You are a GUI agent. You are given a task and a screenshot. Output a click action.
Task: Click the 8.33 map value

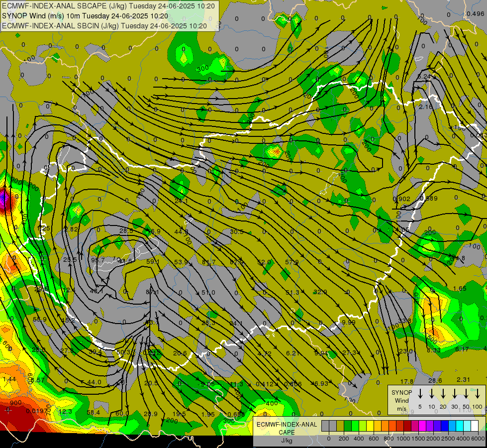point(434,350)
